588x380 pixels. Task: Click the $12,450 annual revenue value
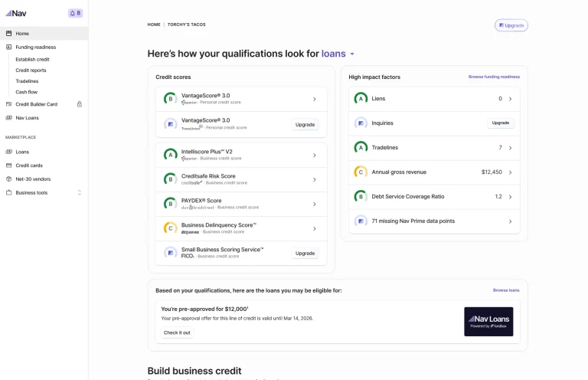pos(492,172)
